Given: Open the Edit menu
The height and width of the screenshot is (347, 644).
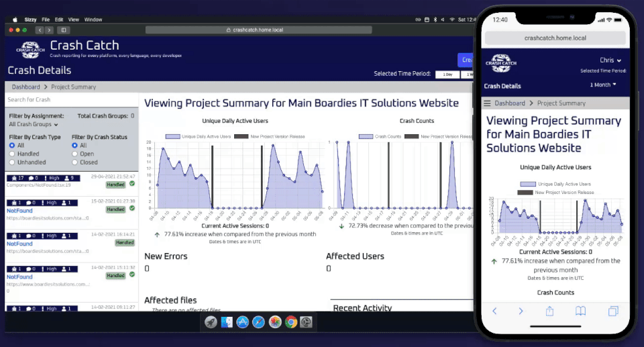Looking at the screenshot, I should (x=59, y=19).
